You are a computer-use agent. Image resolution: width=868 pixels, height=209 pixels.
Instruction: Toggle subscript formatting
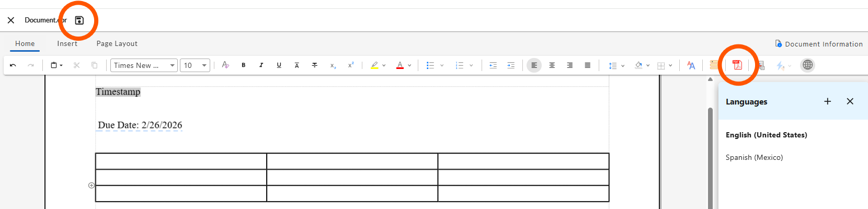tap(333, 65)
